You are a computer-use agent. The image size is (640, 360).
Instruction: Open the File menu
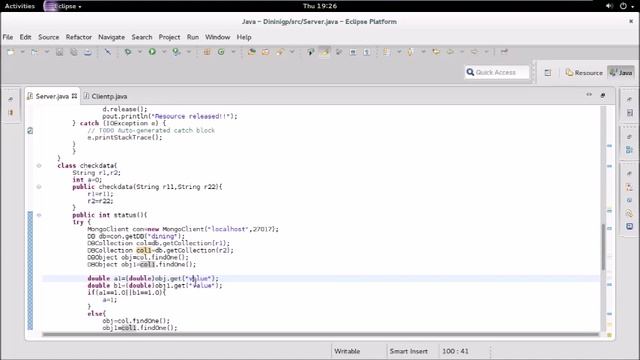point(8,37)
